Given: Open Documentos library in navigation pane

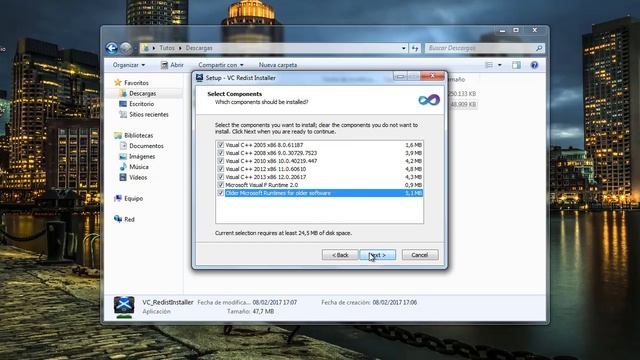Looking at the screenshot, I should [x=146, y=146].
